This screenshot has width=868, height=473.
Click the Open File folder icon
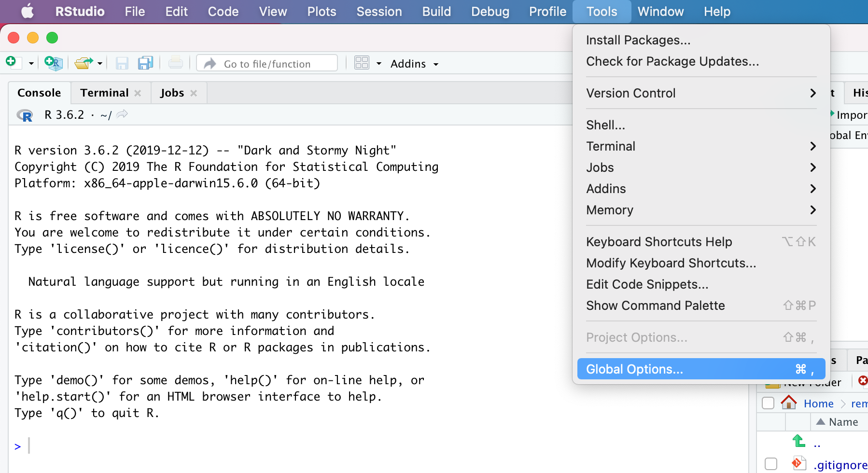[84, 63]
